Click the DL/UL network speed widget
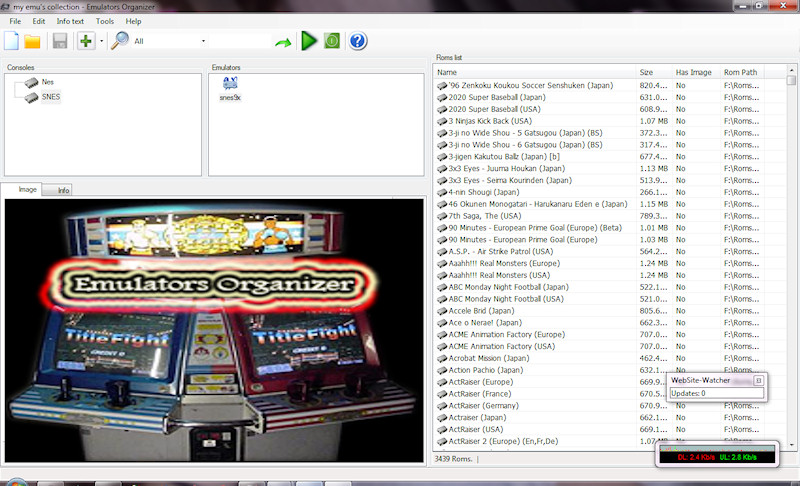The height and width of the screenshot is (486, 800). 717,455
